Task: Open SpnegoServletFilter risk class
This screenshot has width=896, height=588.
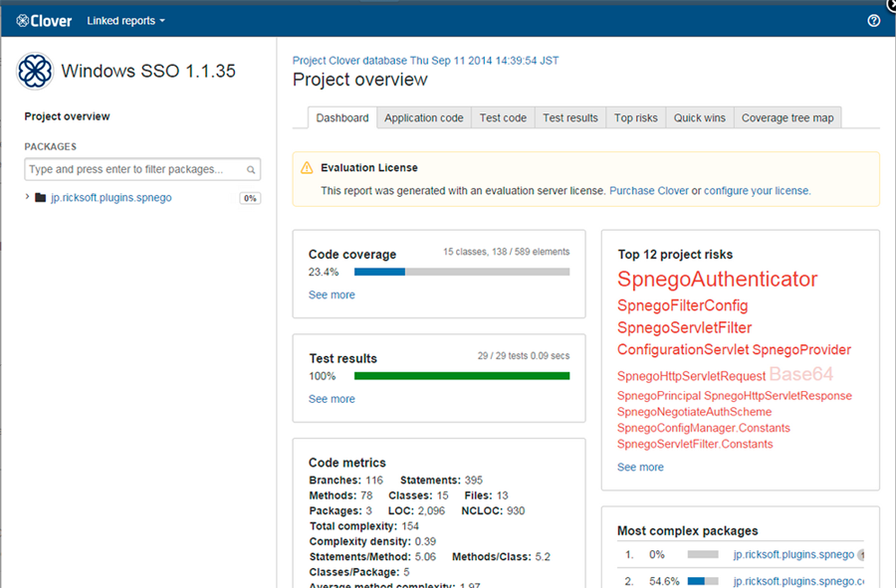Action: coord(684,327)
